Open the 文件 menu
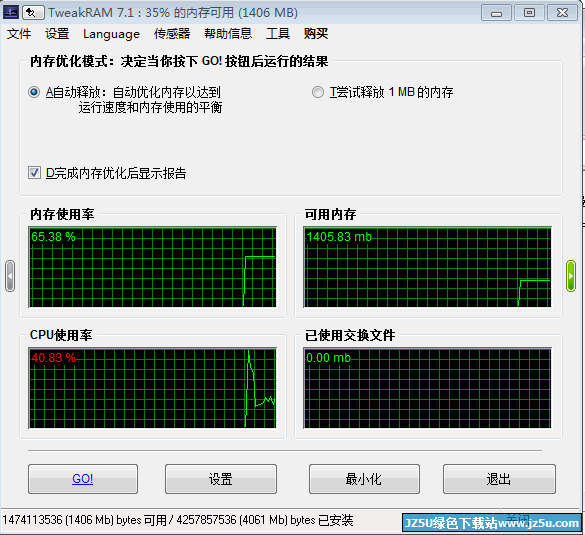585x535 pixels. (19, 34)
